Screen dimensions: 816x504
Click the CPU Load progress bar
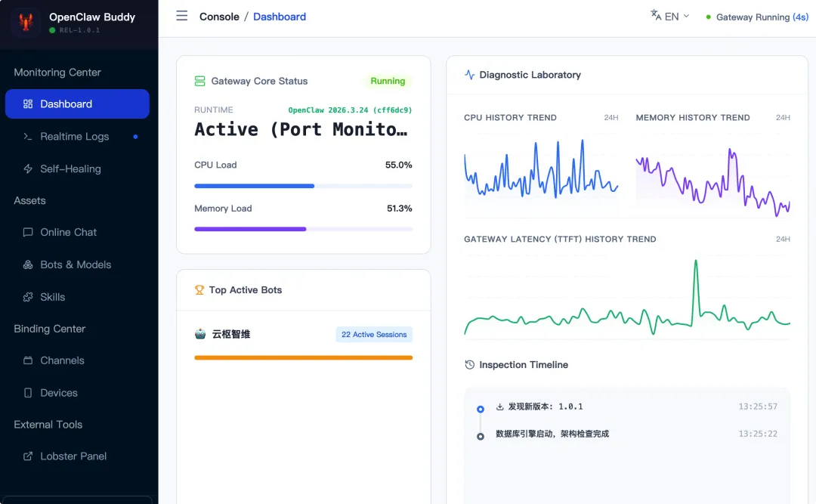(x=304, y=186)
